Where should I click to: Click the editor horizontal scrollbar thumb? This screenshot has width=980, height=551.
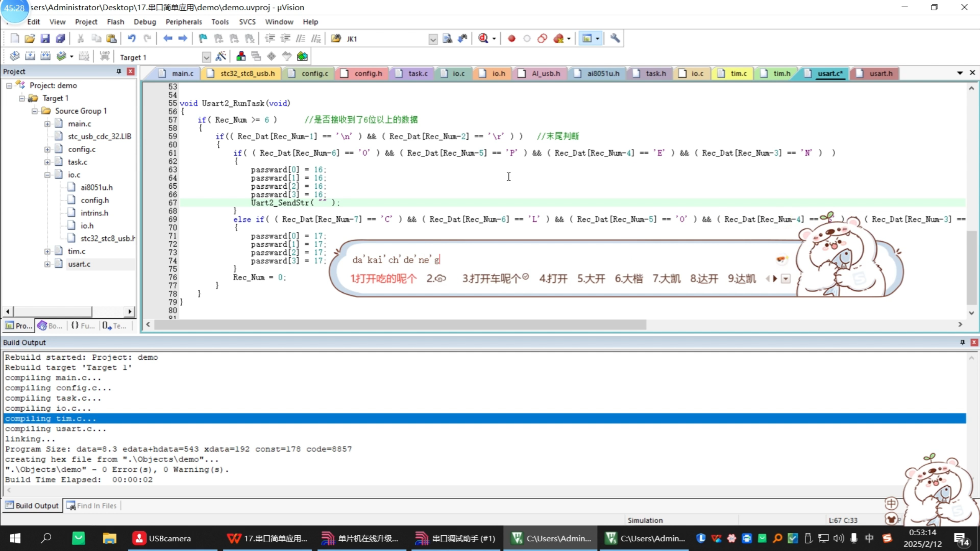(400, 324)
